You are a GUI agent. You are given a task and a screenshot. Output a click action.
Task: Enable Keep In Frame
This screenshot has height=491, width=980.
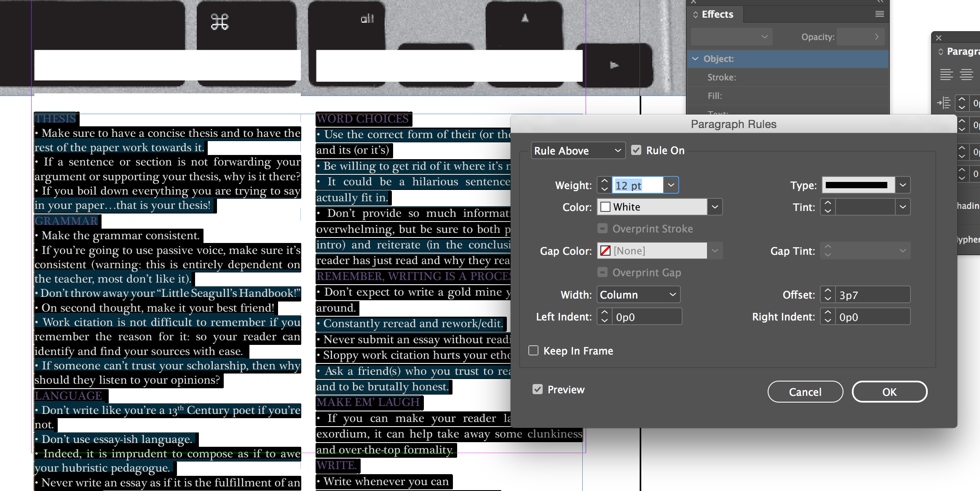[x=533, y=350]
